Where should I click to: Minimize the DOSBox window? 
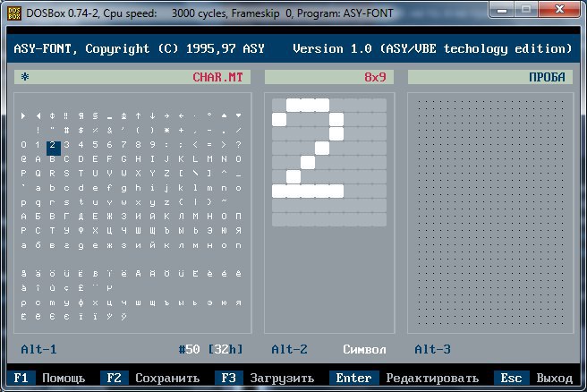[502, 9]
